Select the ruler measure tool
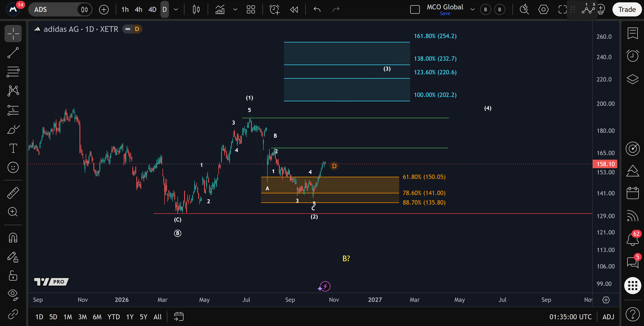This screenshot has height=326, width=644. [13, 193]
